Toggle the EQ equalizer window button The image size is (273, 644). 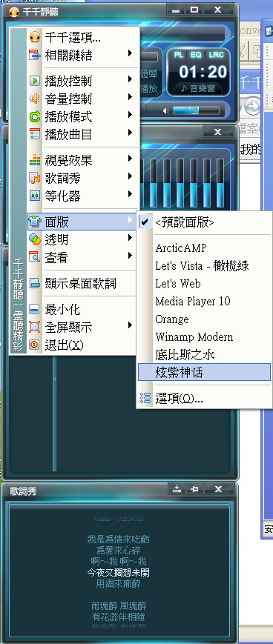click(196, 55)
